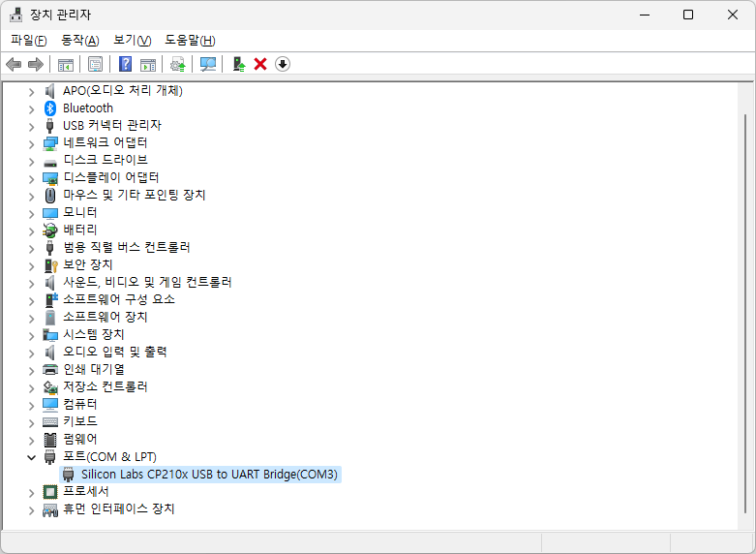
Task: Select the 펌웨어 text label
Action: coord(80,439)
